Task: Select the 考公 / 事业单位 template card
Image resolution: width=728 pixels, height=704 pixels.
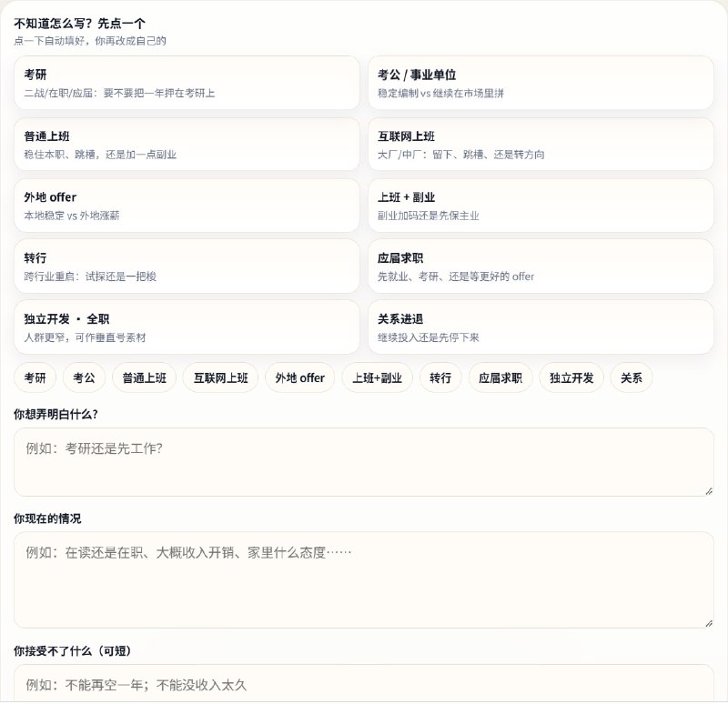Action: (541, 83)
